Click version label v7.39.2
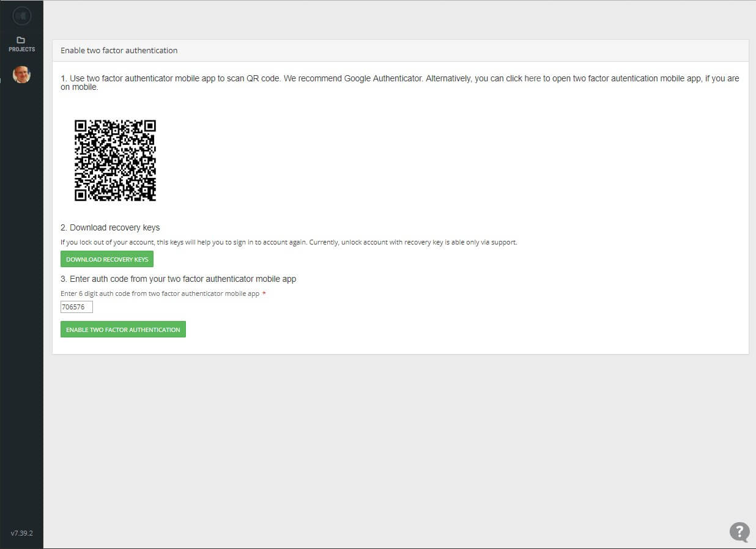 21,533
